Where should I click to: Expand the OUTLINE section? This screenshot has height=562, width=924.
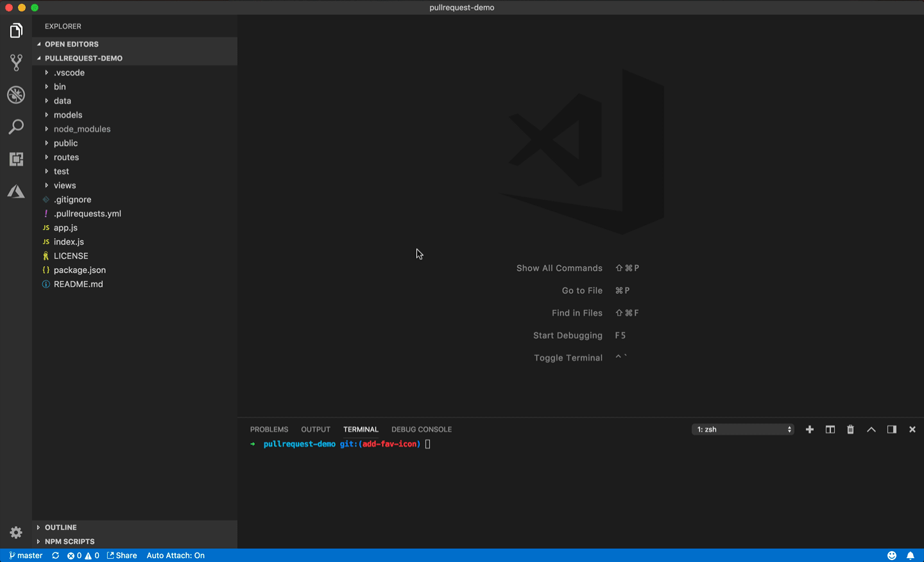(61, 527)
